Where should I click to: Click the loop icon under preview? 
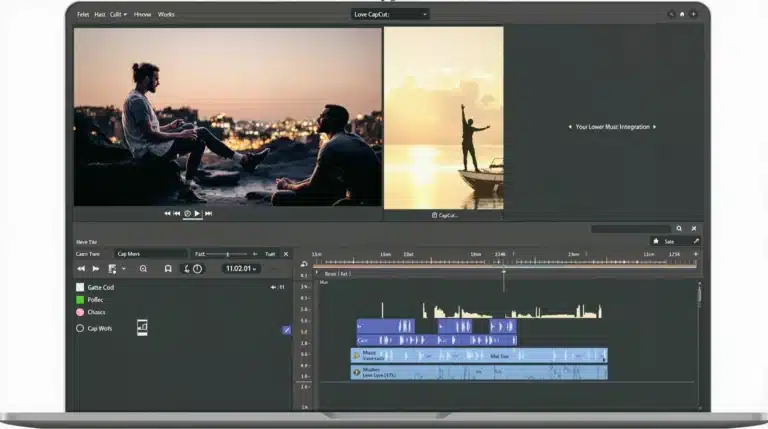187,214
